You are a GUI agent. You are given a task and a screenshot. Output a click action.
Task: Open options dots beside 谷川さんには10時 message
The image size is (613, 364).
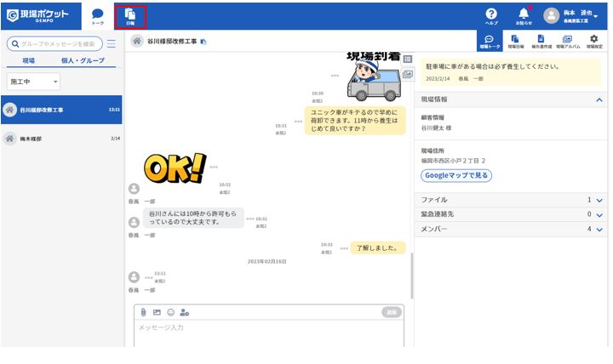249,219
